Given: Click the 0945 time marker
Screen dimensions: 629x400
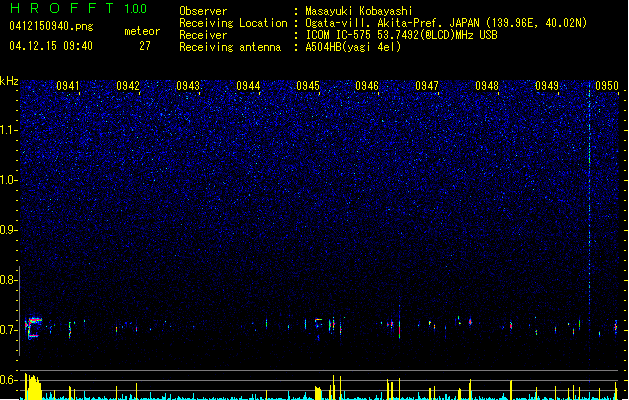Looking at the screenshot, I should click(308, 86).
